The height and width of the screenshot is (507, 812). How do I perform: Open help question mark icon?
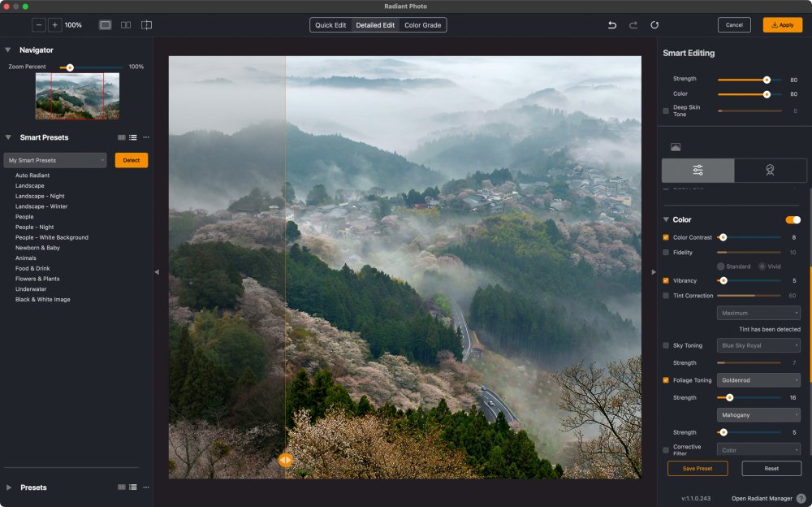point(801,498)
